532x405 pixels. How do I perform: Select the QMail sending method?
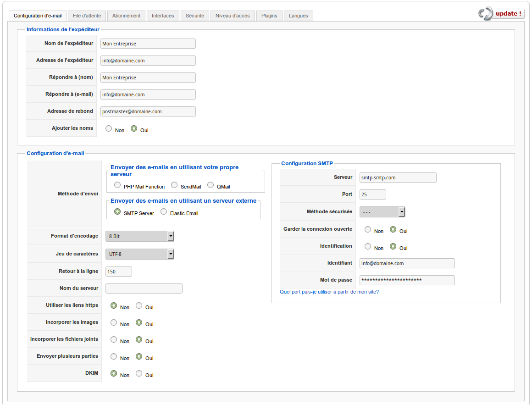point(211,185)
